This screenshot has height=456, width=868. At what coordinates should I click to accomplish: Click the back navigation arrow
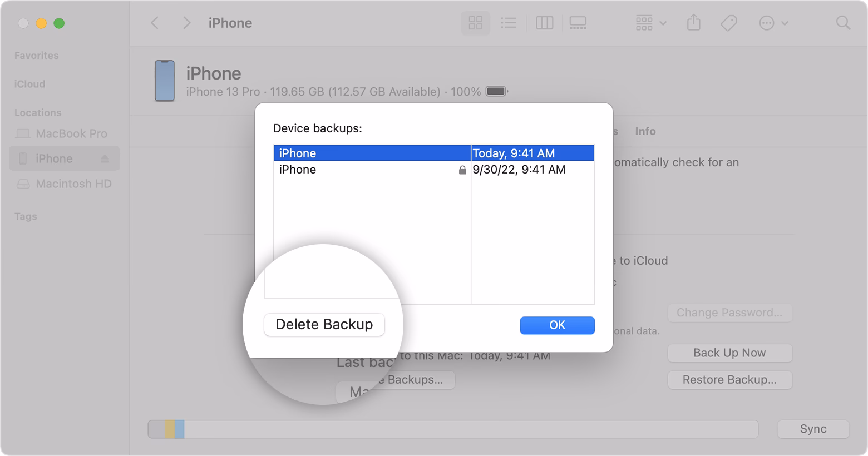[x=155, y=23]
